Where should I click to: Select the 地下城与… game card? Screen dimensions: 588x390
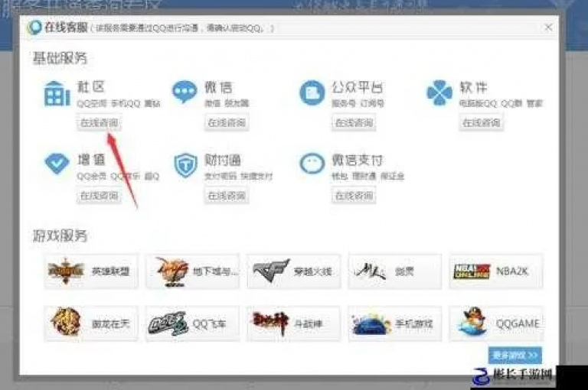click(192, 271)
